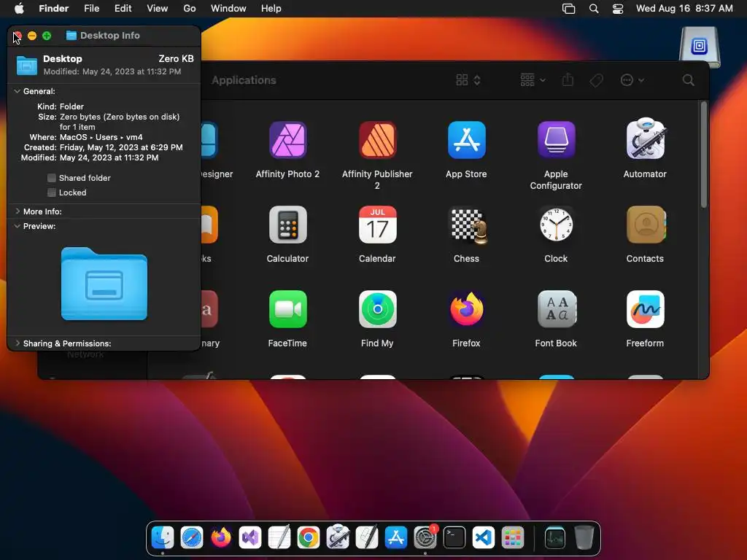
Task: Select the FaceTime app icon
Action: point(287,309)
